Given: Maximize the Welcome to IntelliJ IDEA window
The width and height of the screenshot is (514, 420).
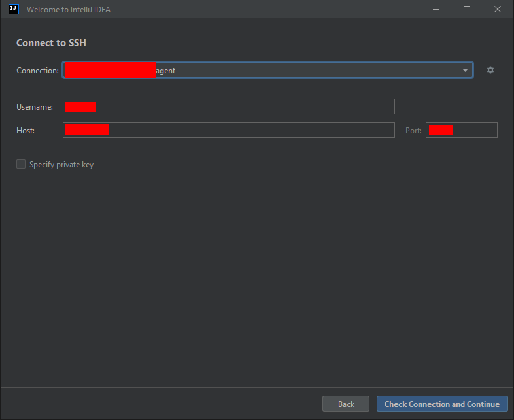Looking at the screenshot, I should [x=467, y=9].
